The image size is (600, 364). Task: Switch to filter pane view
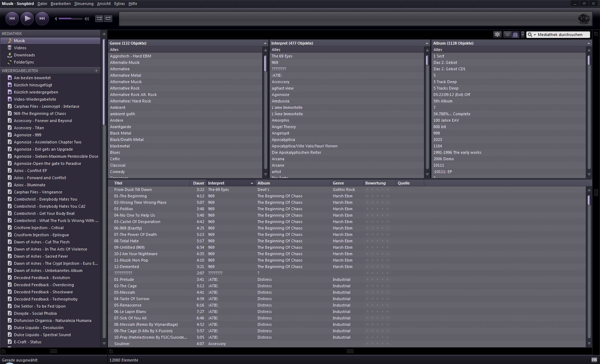515,35
